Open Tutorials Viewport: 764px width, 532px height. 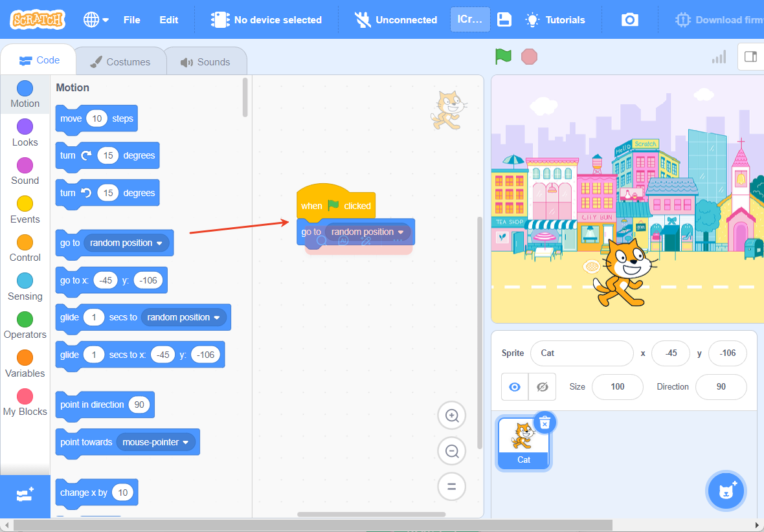click(x=555, y=20)
